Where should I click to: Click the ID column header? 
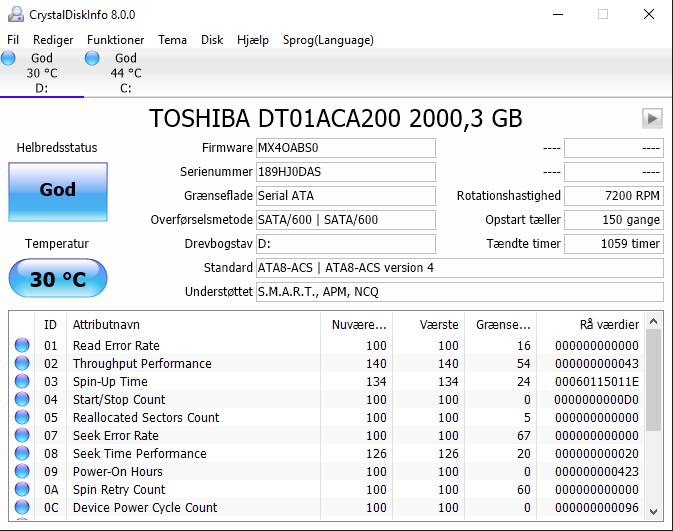50,325
